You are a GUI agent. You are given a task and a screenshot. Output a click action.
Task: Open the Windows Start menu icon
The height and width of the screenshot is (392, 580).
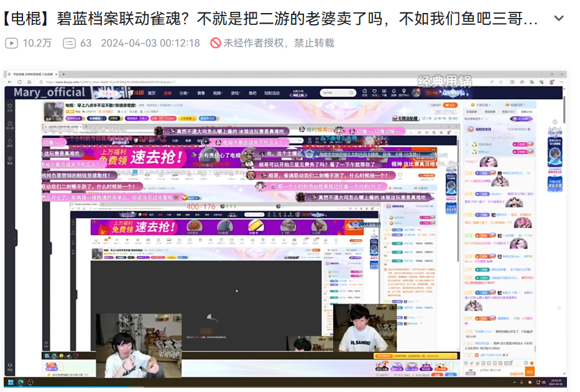coord(11,382)
